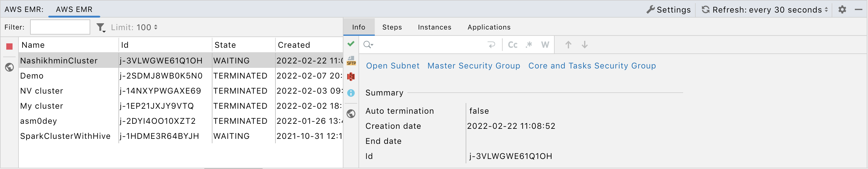Viewport: 868px width, 169px height.
Task: Click the new line return icon in the search field
Action: 492,45
